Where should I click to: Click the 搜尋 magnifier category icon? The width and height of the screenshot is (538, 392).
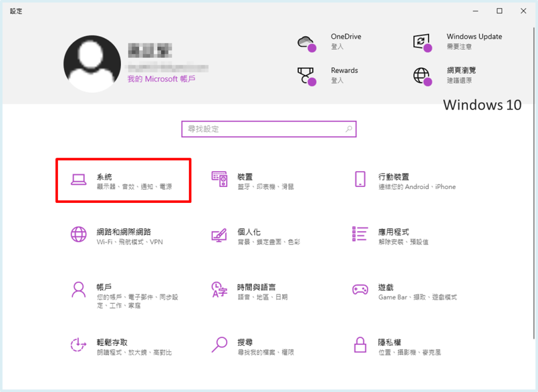(219, 345)
